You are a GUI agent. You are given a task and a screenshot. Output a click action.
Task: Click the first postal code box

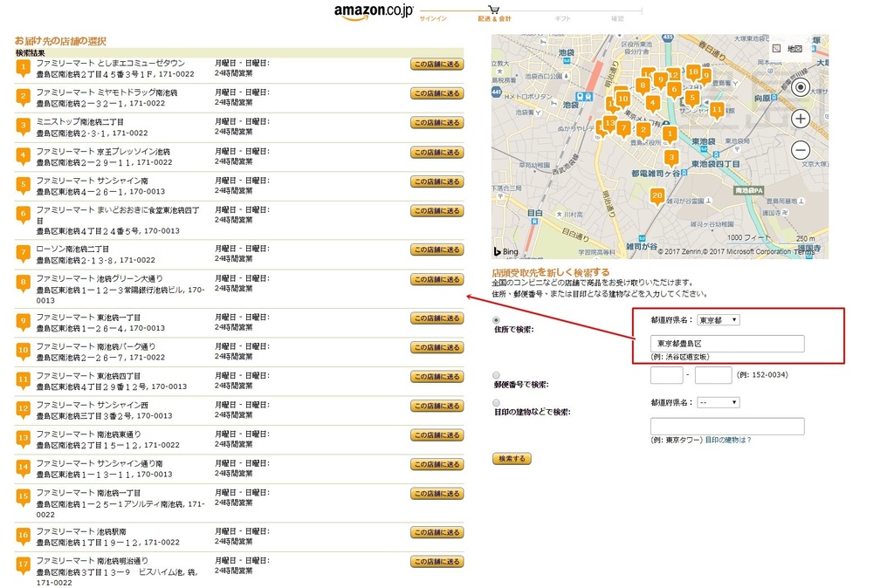[x=666, y=375]
